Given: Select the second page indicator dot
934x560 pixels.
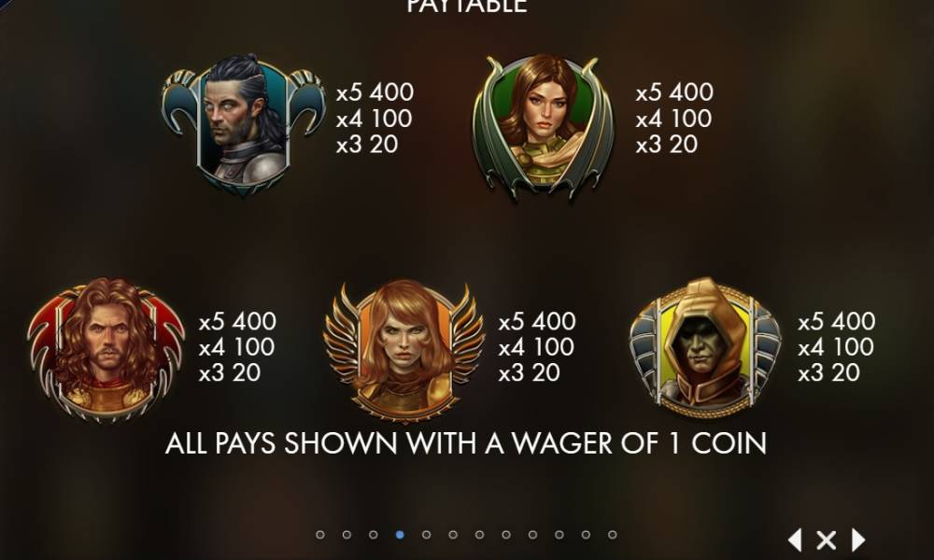Looking at the screenshot, I should coord(347,535).
